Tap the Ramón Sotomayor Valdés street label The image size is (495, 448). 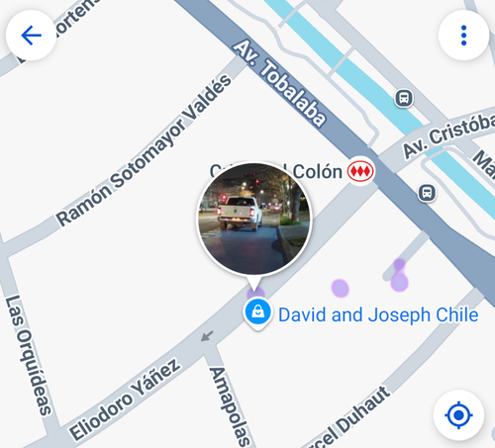click(x=144, y=150)
